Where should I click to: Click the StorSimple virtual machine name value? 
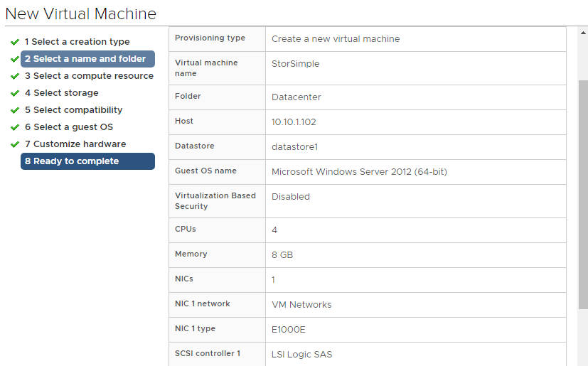pyautogui.click(x=296, y=64)
